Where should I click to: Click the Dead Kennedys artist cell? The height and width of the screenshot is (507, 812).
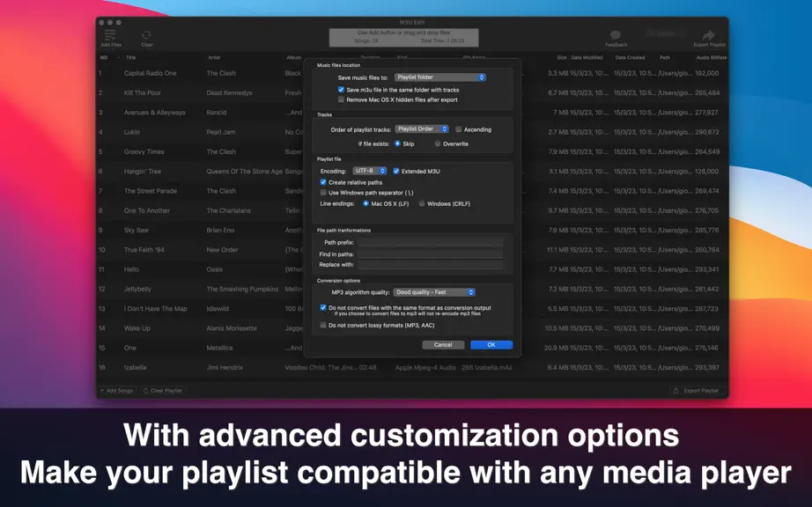click(229, 92)
